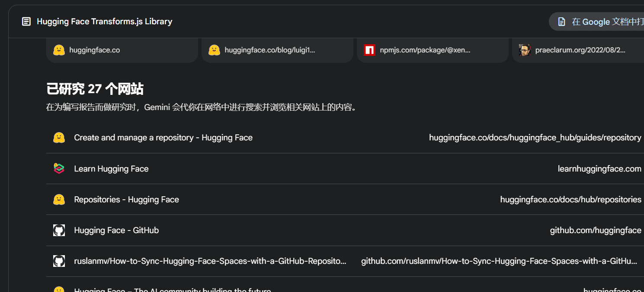Image resolution: width=644 pixels, height=292 pixels.
Task: Click the red npm logo icon
Action: pyautogui.click(x=369, y=50)
